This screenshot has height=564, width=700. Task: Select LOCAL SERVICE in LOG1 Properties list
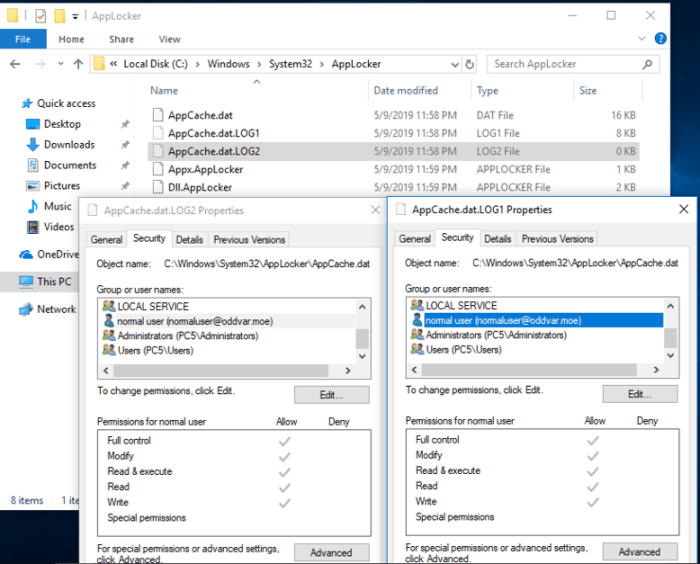[461, 306]
